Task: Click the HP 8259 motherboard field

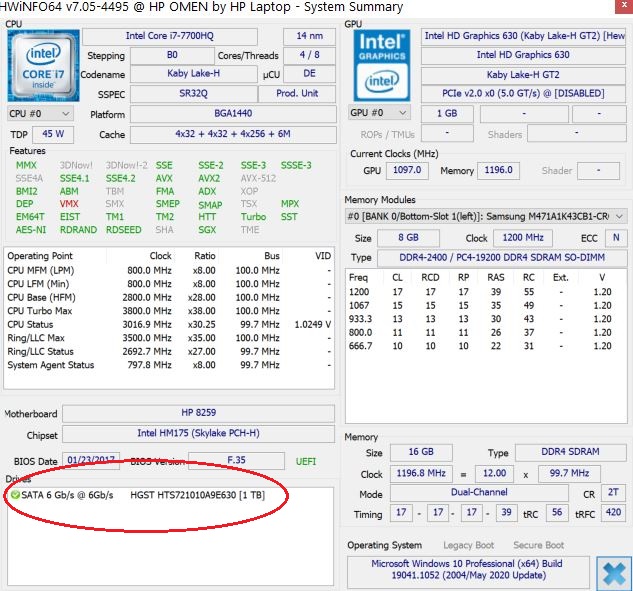Action: pyautogui.click(x=199, y=413)
